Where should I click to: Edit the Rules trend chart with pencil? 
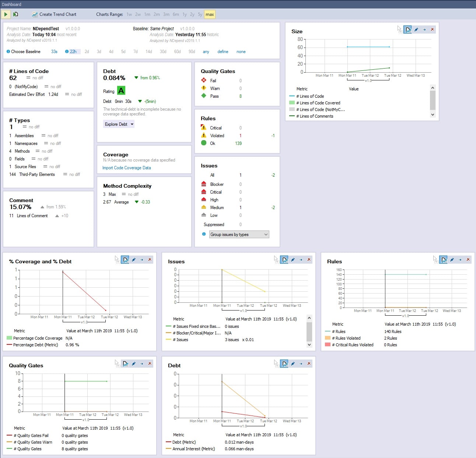coord(452,260)
